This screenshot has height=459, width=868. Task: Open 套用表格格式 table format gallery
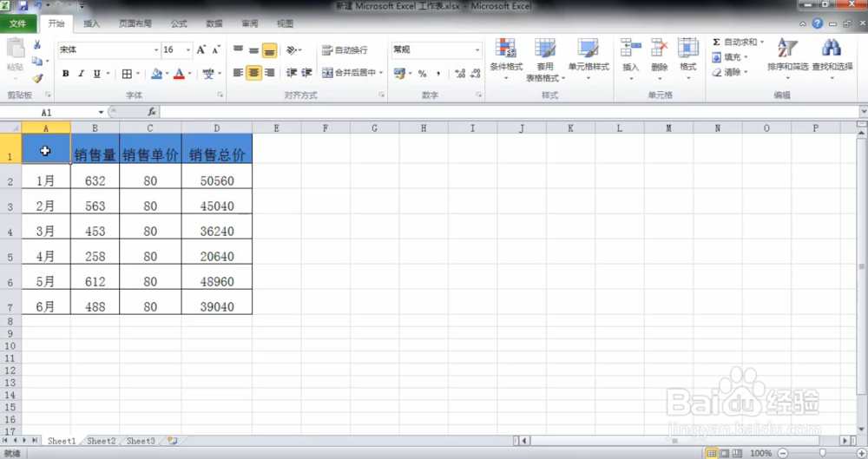(545, 60)
